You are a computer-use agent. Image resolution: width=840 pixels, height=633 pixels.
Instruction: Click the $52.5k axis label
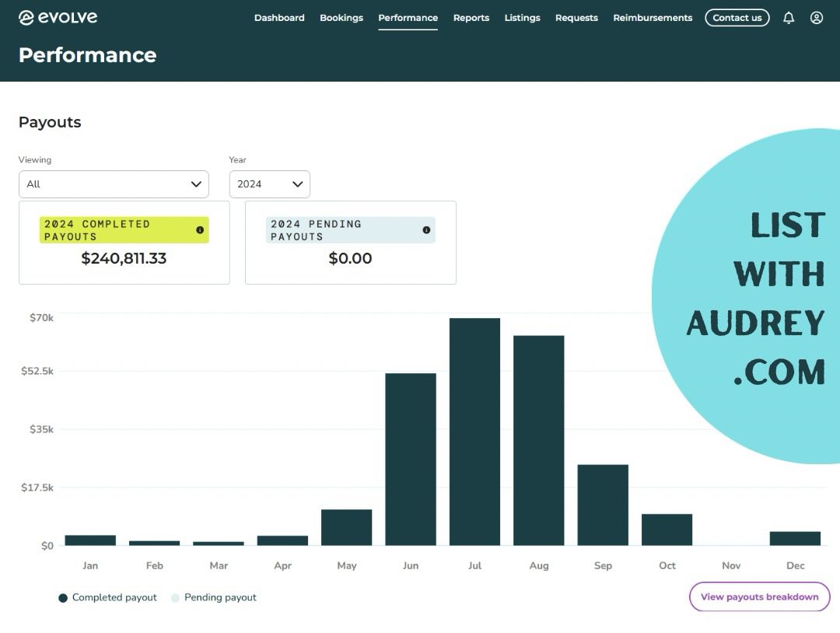[x=37, y=371]
